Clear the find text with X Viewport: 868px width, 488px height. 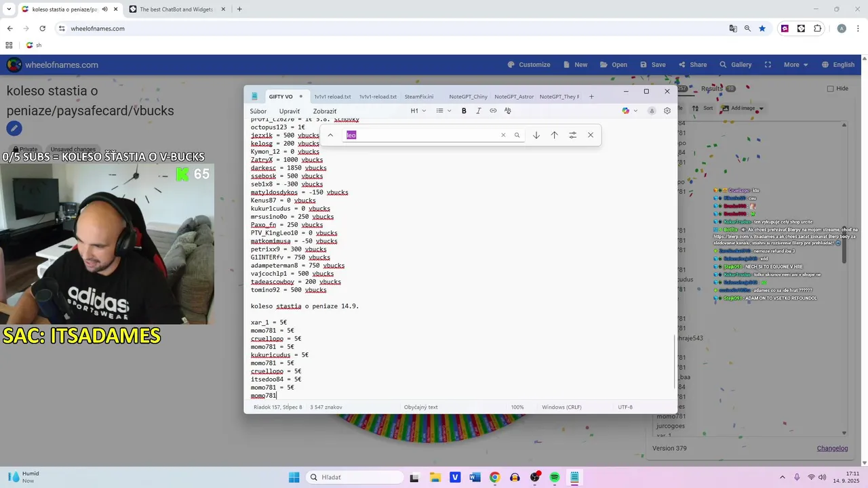[x=503, y=135]
